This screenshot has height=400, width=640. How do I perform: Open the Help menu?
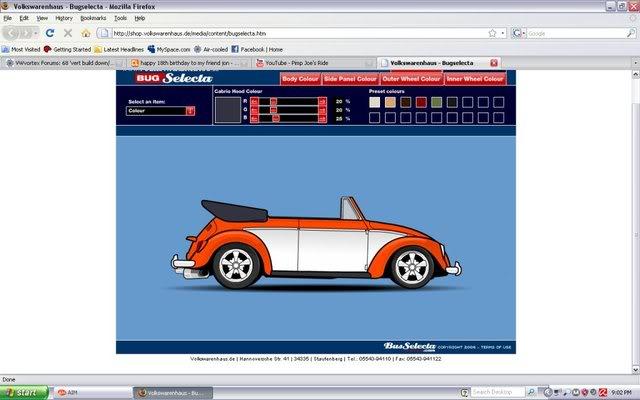pyautogui.click(x=140, y=18)
